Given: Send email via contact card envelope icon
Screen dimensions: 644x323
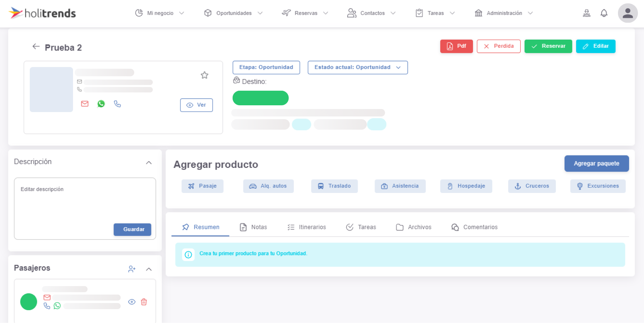Looking at the screenshot, I should click(x=85, y=104).
